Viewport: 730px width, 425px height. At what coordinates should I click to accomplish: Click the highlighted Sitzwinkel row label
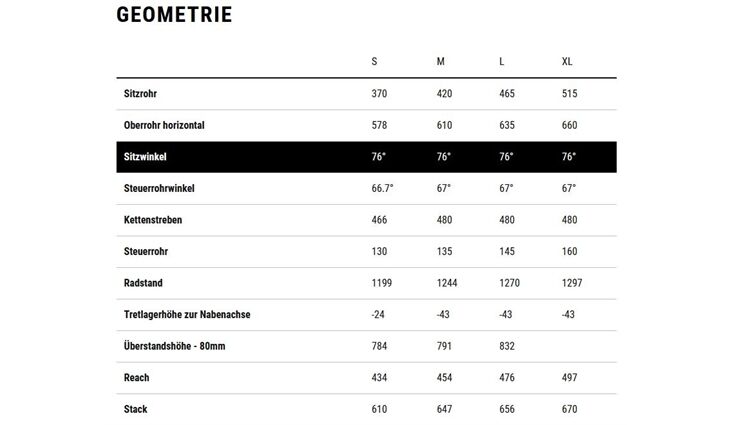[x=145, y=157]
